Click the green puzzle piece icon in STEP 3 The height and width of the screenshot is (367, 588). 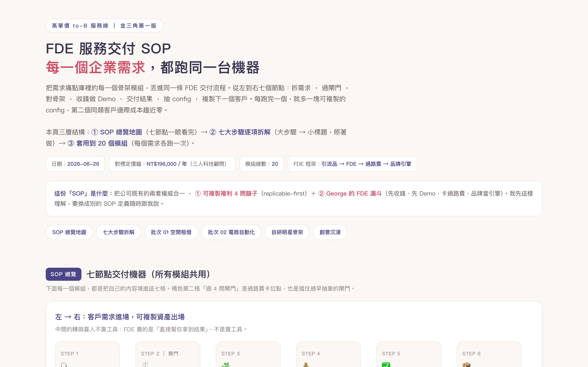pos(225,365)
